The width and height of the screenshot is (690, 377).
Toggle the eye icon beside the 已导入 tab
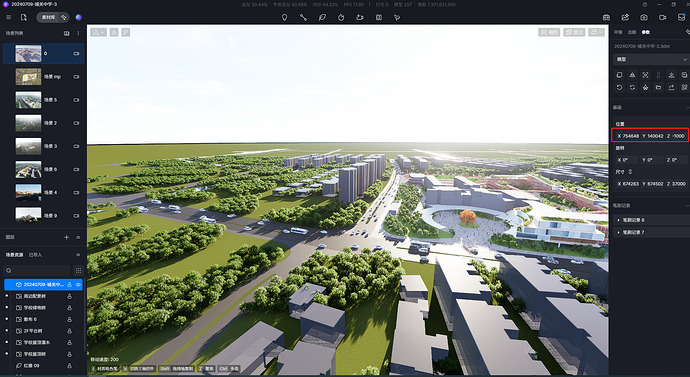(78, 255)
